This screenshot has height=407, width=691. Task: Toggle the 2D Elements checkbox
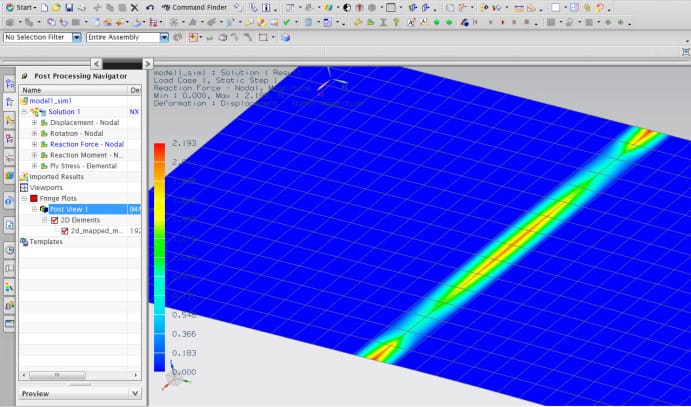pyautogui.click(x=54, y=220)
